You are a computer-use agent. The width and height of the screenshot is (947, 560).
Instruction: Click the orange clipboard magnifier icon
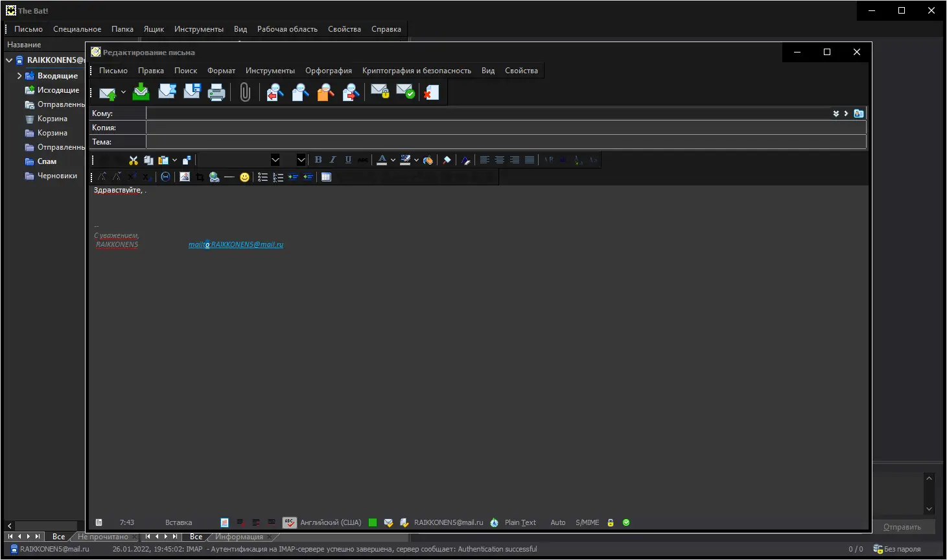pos(325,93)
